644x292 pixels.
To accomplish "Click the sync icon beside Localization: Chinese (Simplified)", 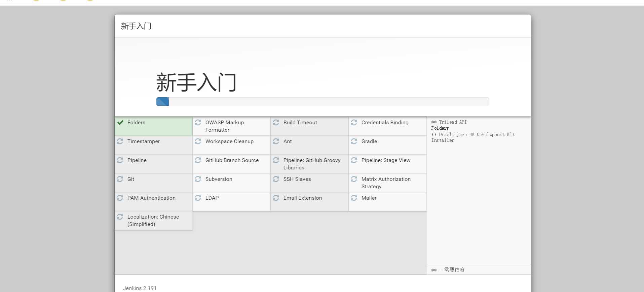I will [x=120, y=217].
